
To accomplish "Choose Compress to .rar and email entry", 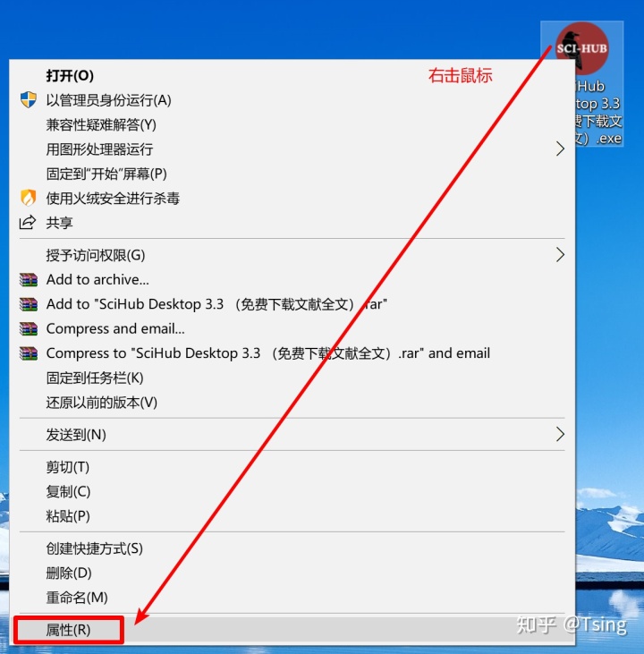I will (292, 353).
